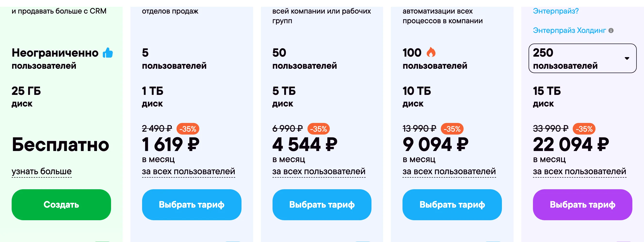644x242 pixels.
Task: Click за всех пользователей under 22 094 ₽
Action: pyautogui.click(x=580, y=171)
